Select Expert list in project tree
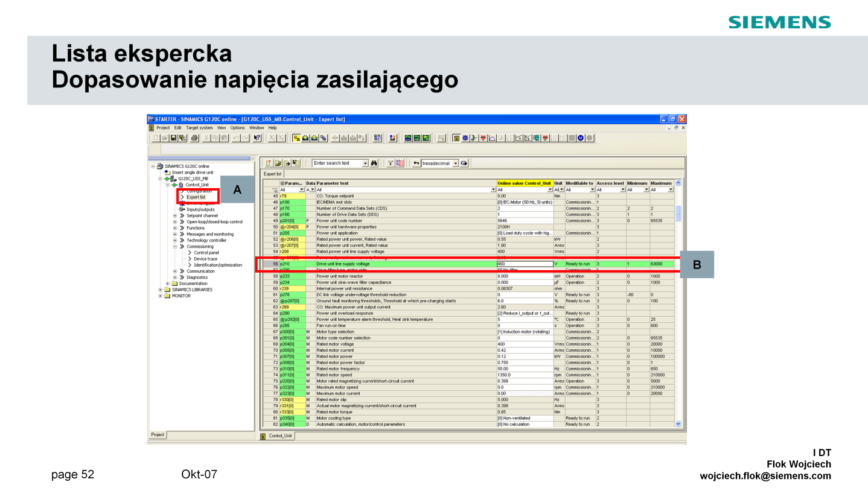Image resolution: width=868 pixels, height=488 pixels. 196,197
